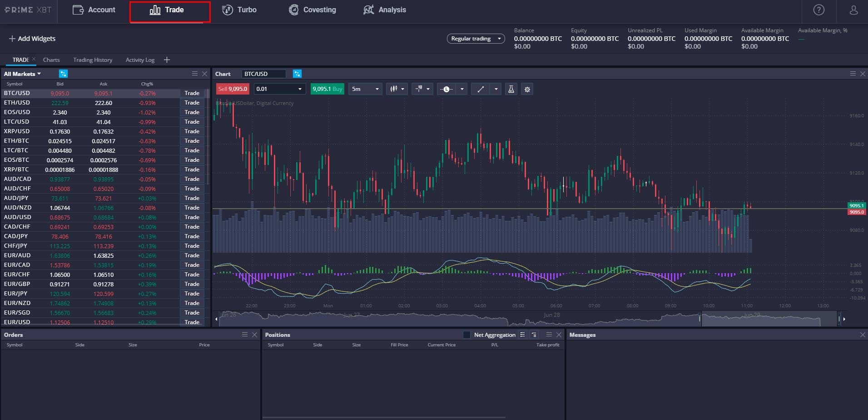Click the left scroll arrow of chart navigator
Viewport: 868px width, 420px height.
point(216,319)
